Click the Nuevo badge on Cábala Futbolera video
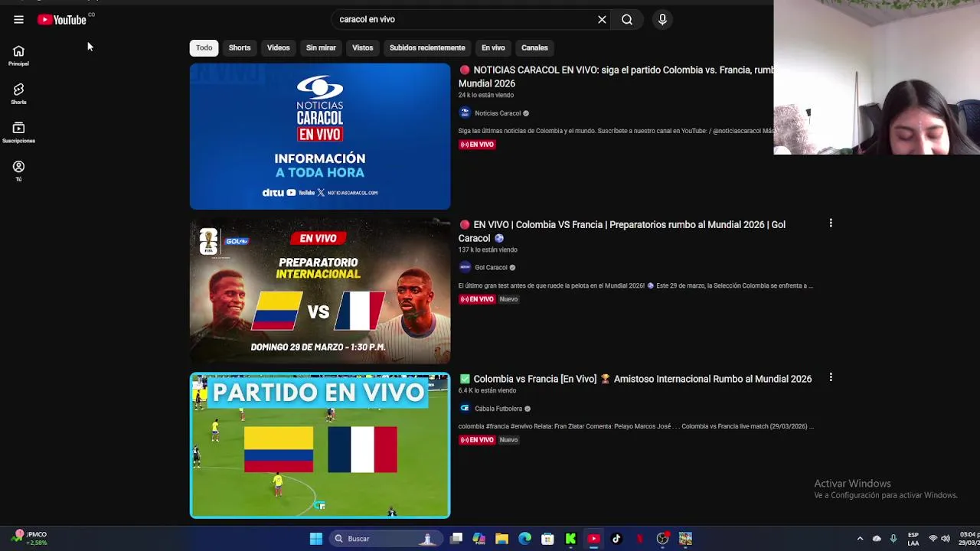Viewport: 980px width, 551px height. (x=508, y=440)
